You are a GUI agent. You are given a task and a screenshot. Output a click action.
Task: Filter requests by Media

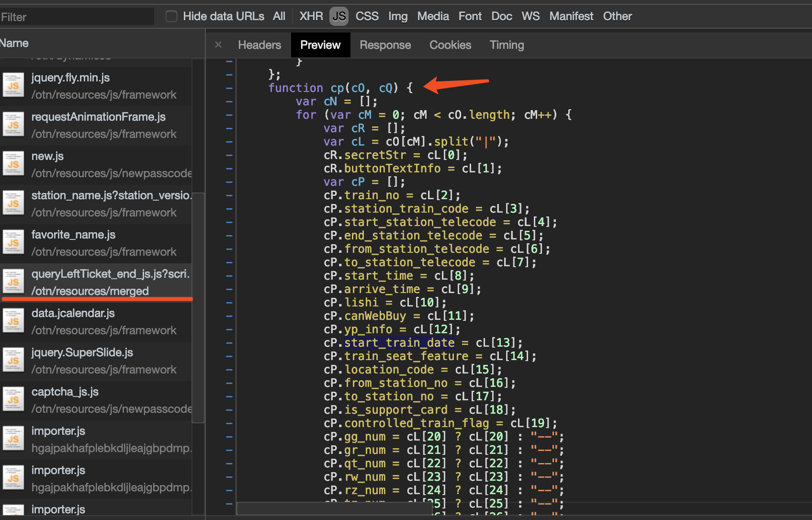click(433, 16)
